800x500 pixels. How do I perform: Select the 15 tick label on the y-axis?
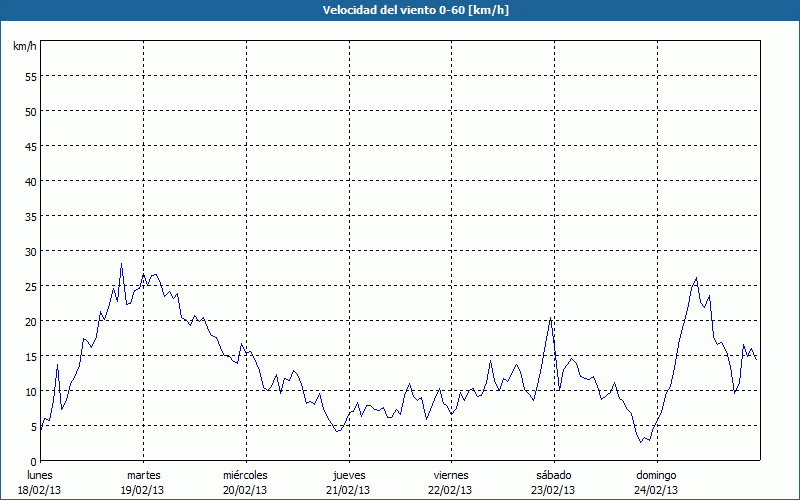(x=30, y=356)
